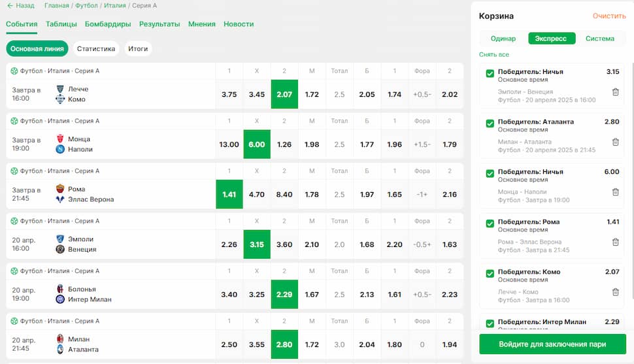Pick total under 2.10 for Эмполи - Венеция
The image size is (634, 364).
pyautogui.click(x=312, y=244)
